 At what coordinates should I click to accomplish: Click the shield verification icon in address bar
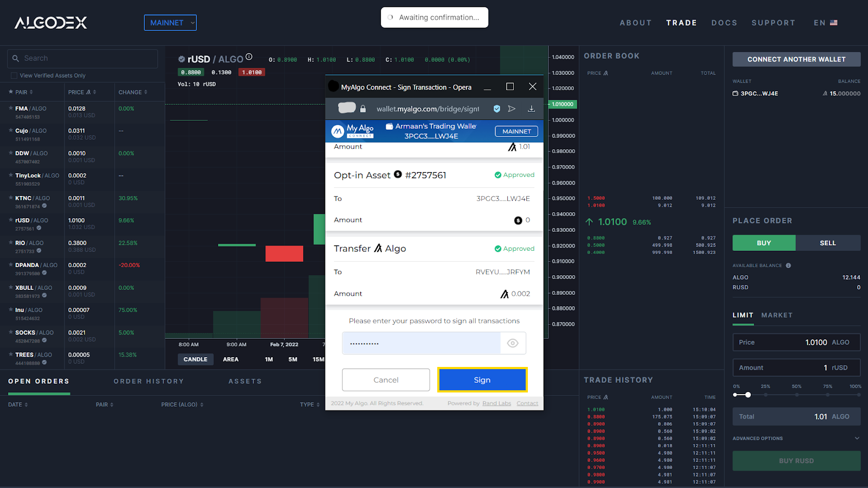point(496,109)
